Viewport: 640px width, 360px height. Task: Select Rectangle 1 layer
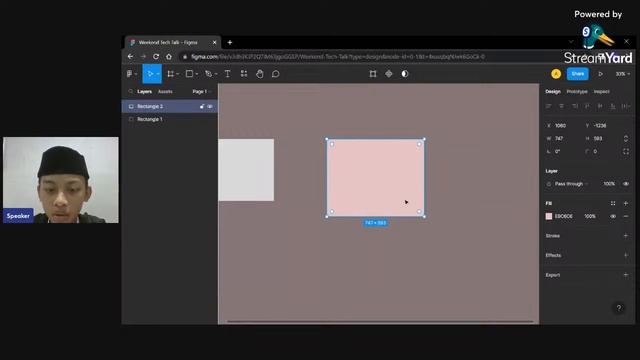[170, 119]
